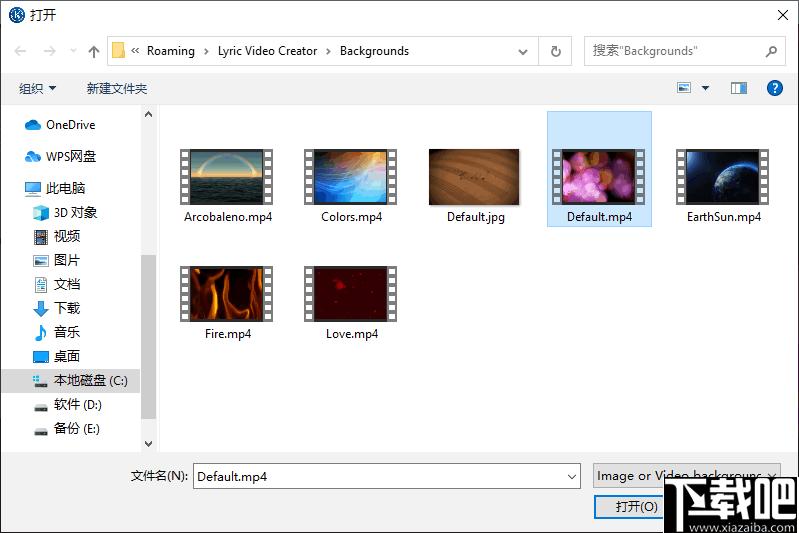This screenshot has height=533, width=799.
Task: Go forward with the forward arrow
Action: (x=49, y=51)
